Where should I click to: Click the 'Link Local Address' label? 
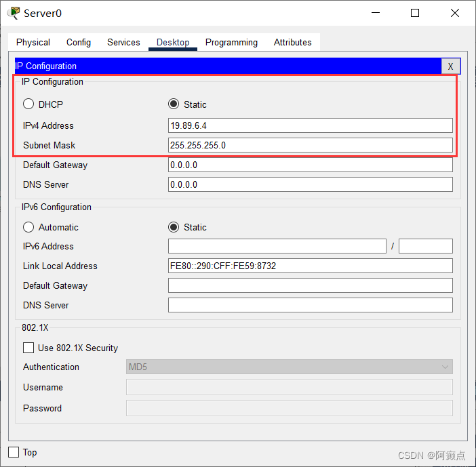coord(60,266)
